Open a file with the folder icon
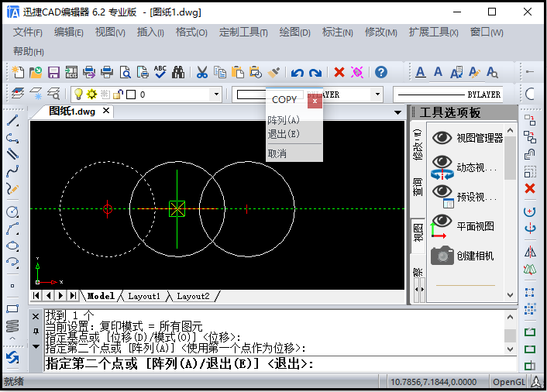 36,72
